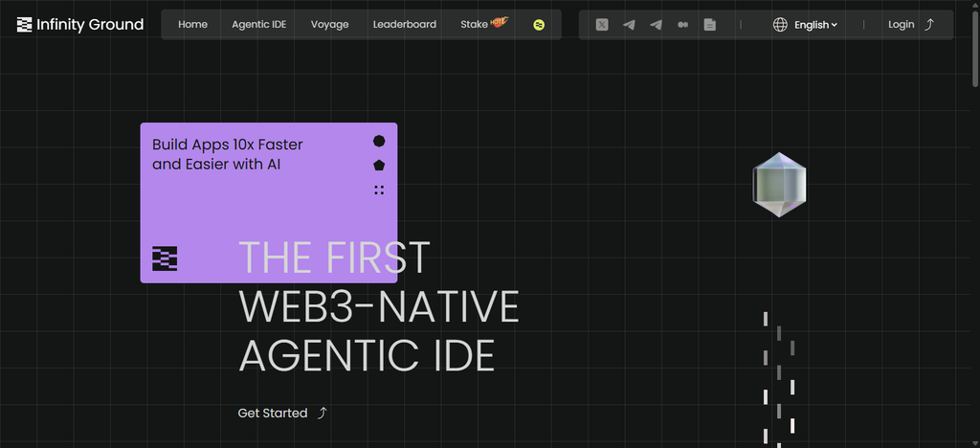Click the black logo mark on the purple card
Screen dimensions: 980x448
[x=165, y=258]
